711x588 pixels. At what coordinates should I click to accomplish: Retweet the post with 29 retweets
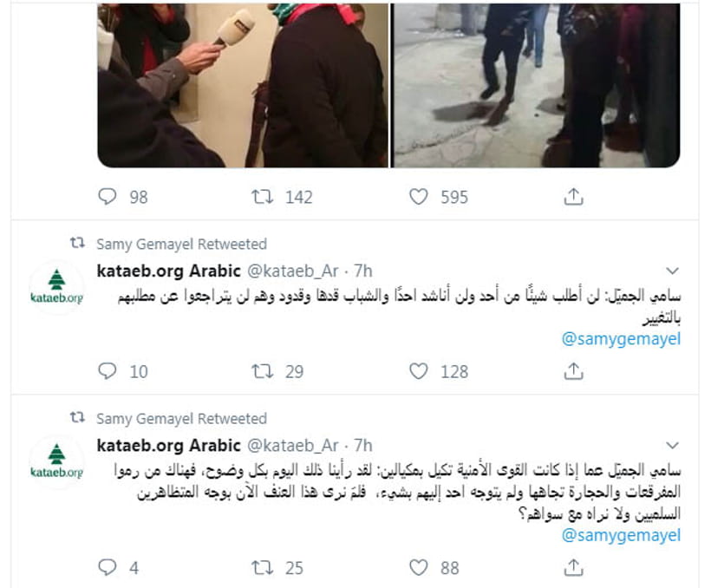263,371
